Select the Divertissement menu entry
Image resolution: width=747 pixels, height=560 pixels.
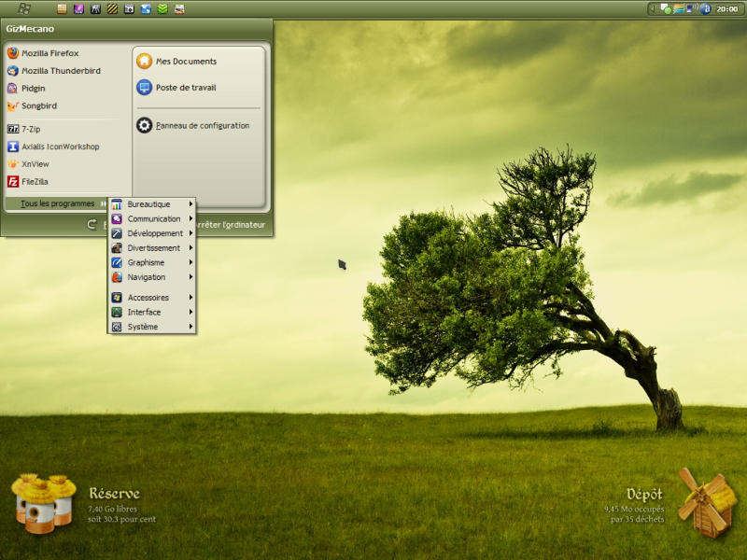pos(152,247)
